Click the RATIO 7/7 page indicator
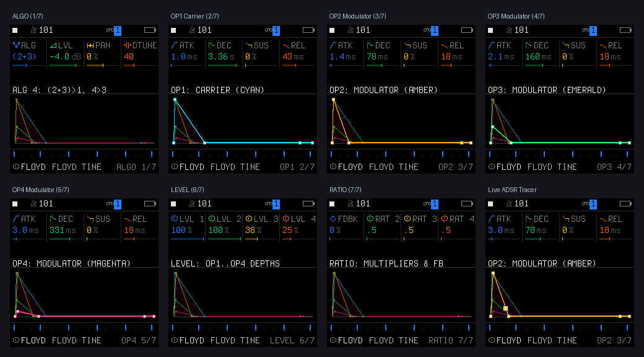 pos(451,340)
